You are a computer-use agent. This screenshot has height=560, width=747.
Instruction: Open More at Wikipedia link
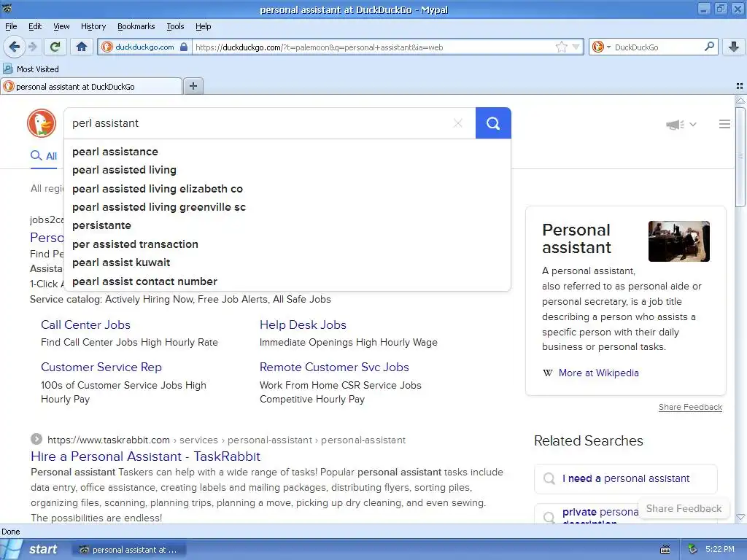pyautogui.click(x=598, y=373)
